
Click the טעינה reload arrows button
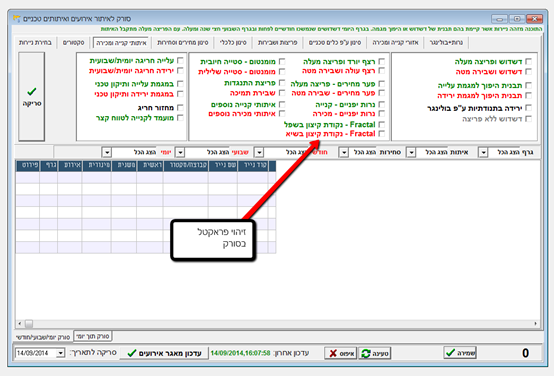tap(375, 353)
